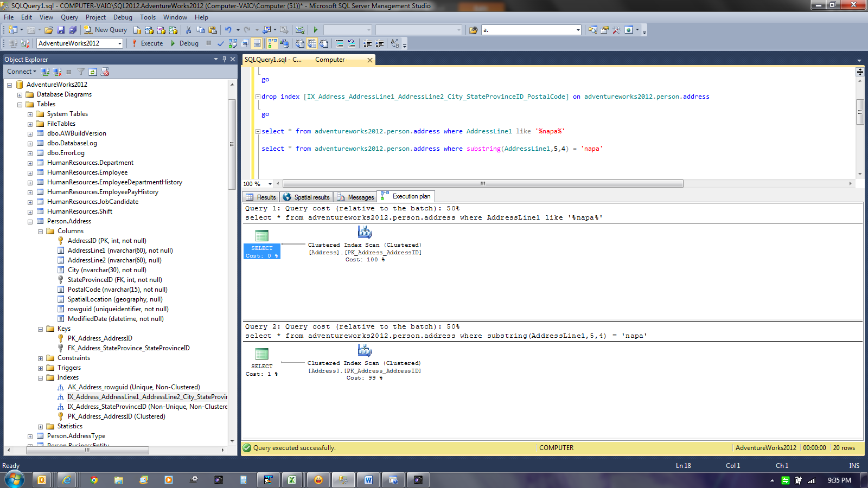Toggle Include Actual Execution Plan
This screenshot has width=868, height=488.
click(x=272, y=43)
